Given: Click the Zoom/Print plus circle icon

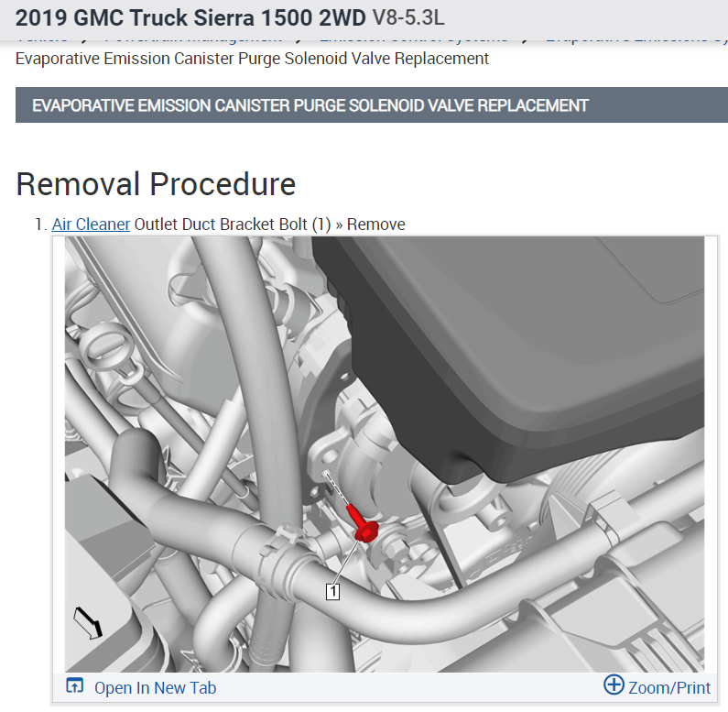Looking at the screenshot, I should coord(614,685).
